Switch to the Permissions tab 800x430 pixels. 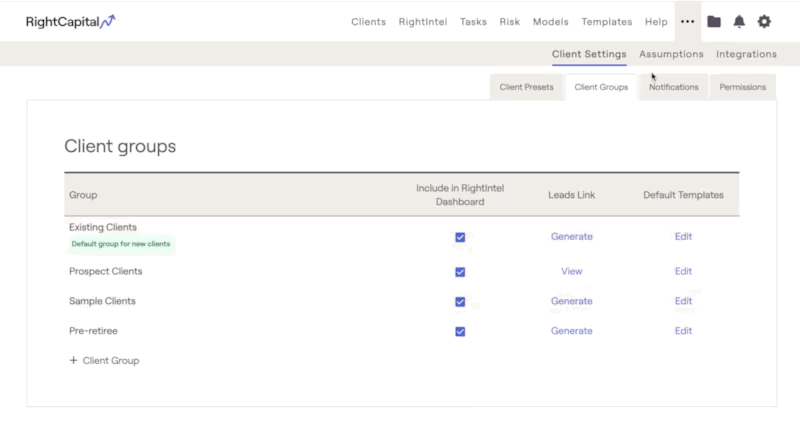coord(742,87)
